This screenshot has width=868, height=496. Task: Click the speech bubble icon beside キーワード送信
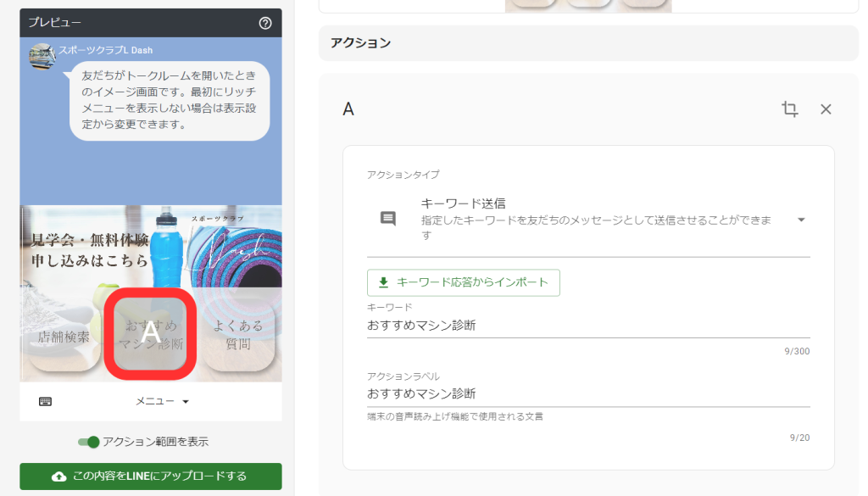[x=387, y=218]
